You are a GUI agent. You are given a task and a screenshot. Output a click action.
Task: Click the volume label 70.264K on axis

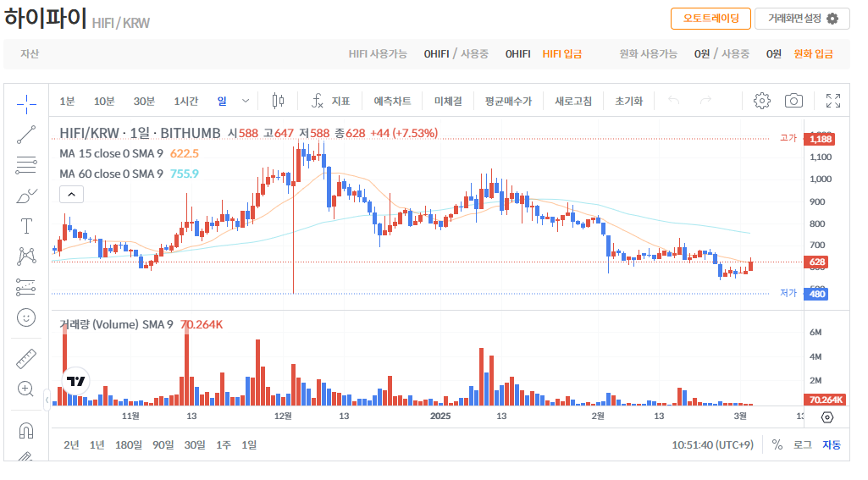click(x=824, y=400)
